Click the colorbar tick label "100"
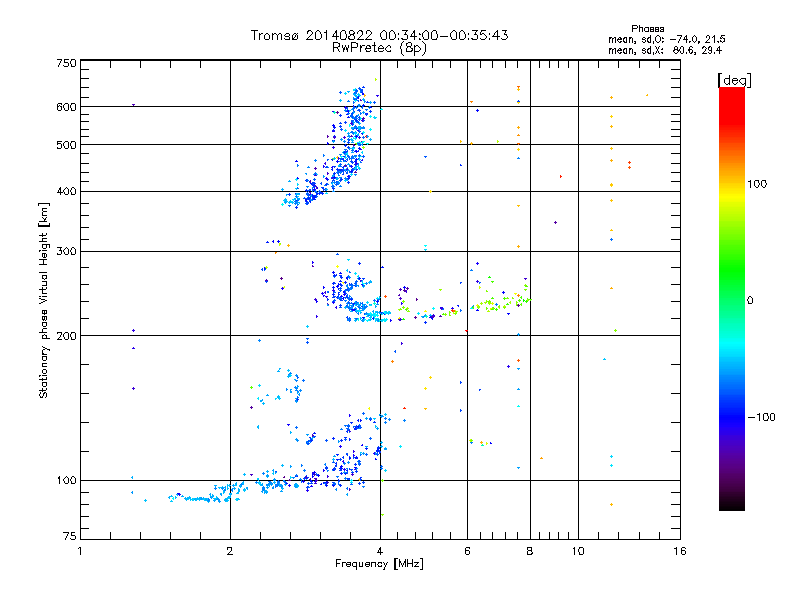The width and height of the screenshot is (800, 600). click(x=757, y=184)
